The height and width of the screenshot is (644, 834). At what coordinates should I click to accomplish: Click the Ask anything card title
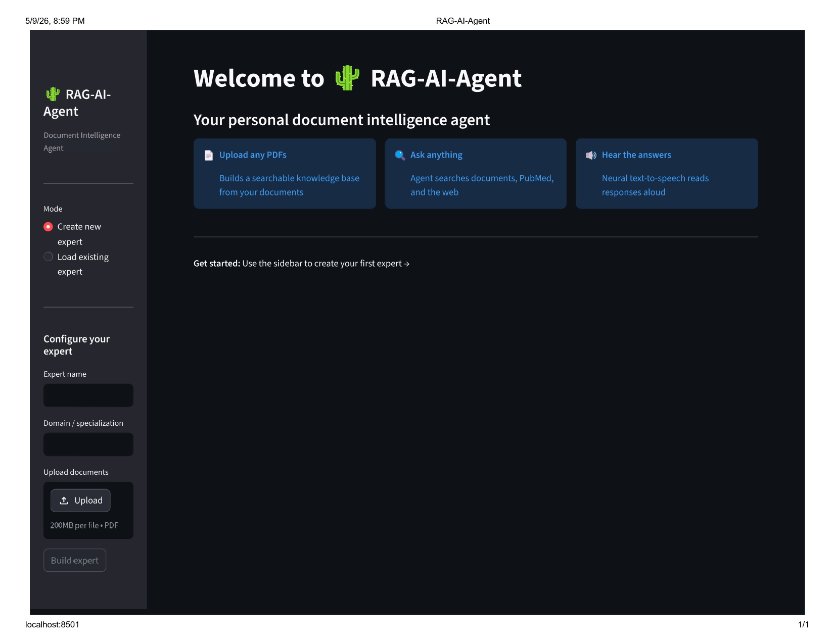click(x=436, y=155)
